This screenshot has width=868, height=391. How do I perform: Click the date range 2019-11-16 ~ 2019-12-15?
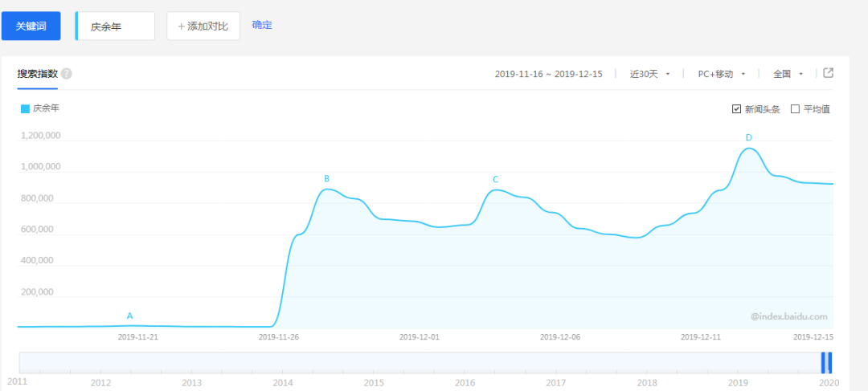548,74
